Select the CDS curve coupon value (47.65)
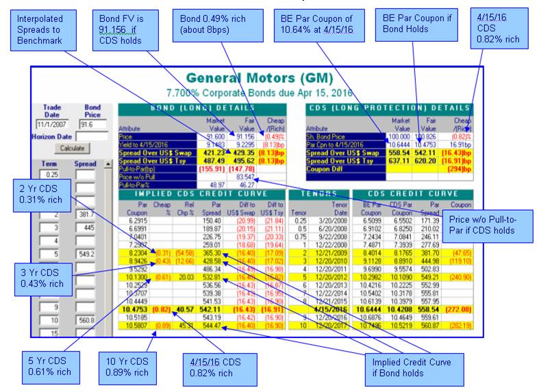Screen dimensions: 539x392 tap(462, 253)
